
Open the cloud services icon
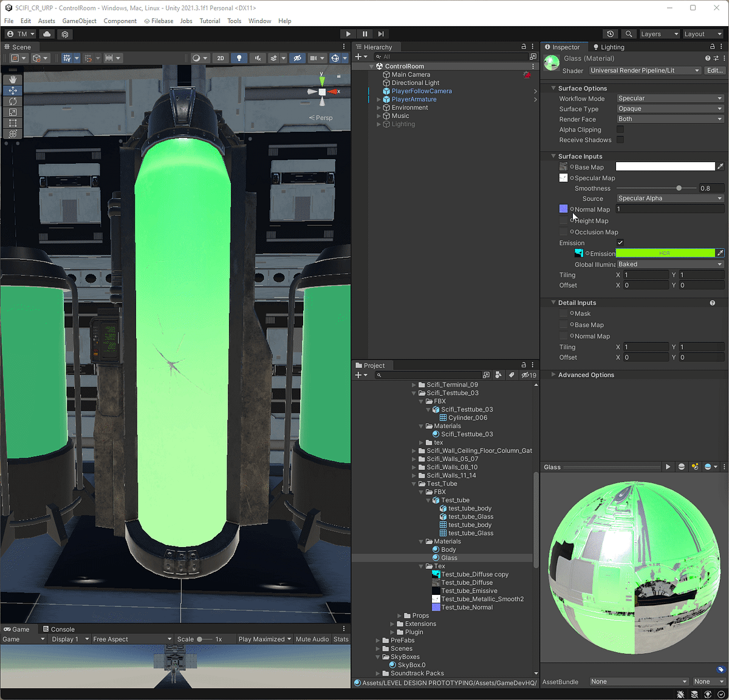click(47, 34)
